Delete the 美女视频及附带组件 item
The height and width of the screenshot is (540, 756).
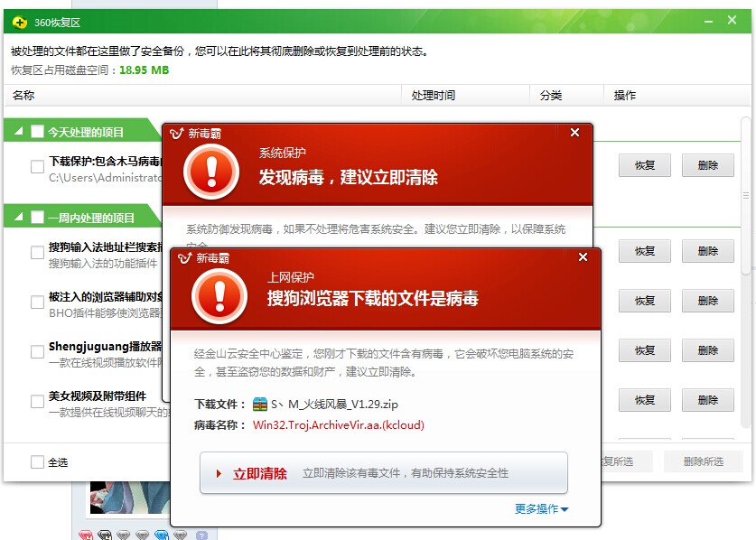[x=708, y=400]
